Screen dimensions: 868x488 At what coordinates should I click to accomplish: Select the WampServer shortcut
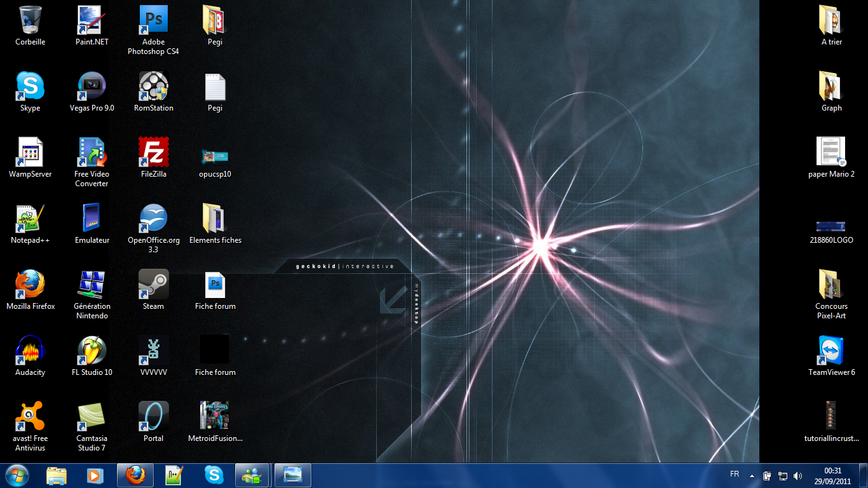coord(30,152)
